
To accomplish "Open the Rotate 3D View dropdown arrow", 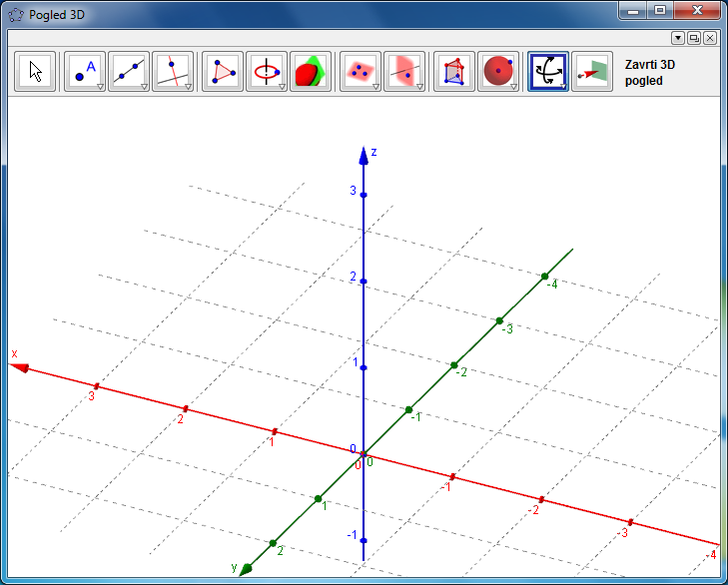I will (563, 87).
